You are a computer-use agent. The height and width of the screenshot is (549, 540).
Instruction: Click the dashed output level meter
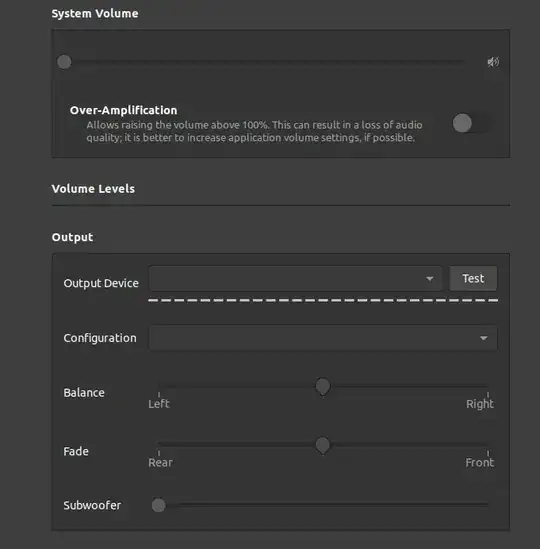(x=323, y=300)
